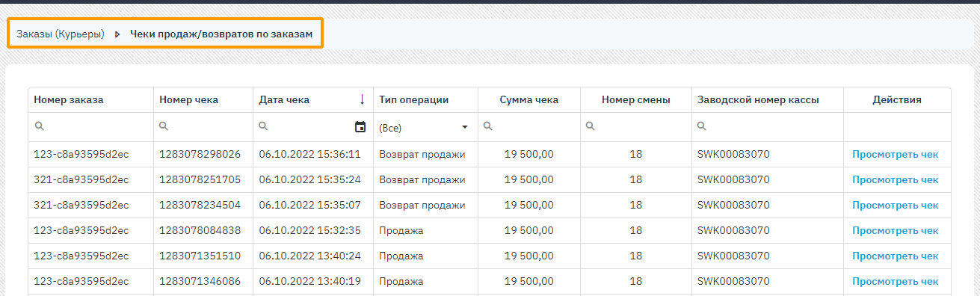Open Просмотреть чек for receipt 1283078084838
Viewport: 980px width, 296px height.
896,231
